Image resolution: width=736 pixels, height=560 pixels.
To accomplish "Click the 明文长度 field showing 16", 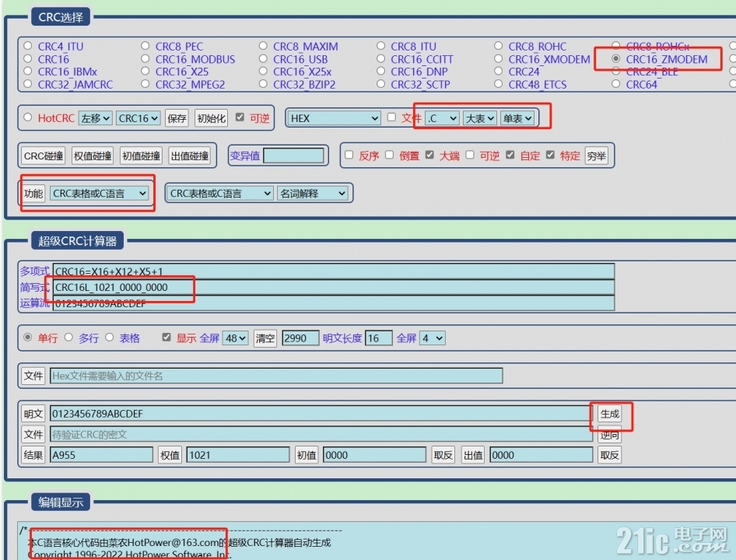I will [x=378, y=338].
